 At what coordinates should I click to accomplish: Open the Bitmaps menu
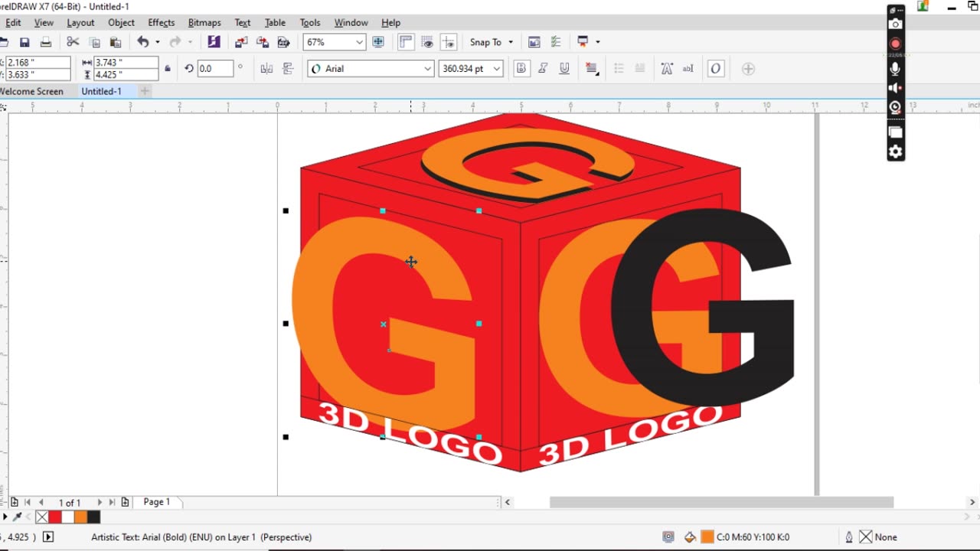[x=204, y=23]
